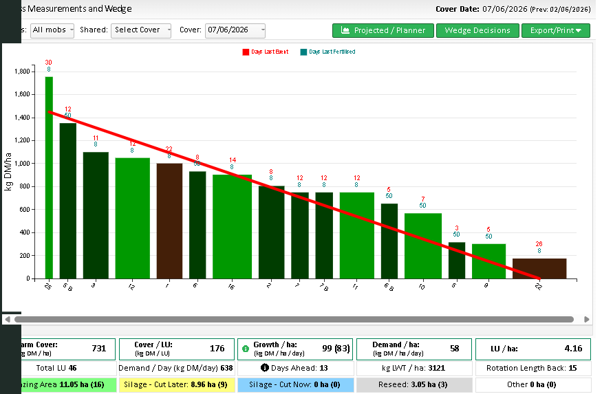Click the x-axis label 25

48,286
